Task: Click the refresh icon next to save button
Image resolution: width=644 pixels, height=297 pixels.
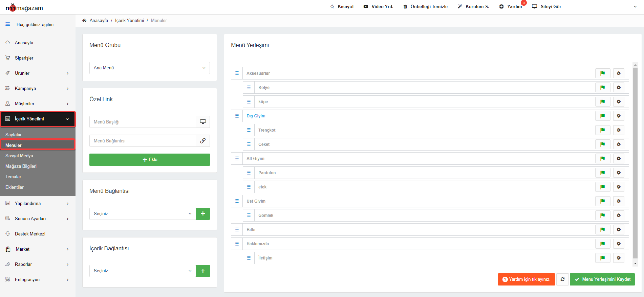Action: [562, 279]
